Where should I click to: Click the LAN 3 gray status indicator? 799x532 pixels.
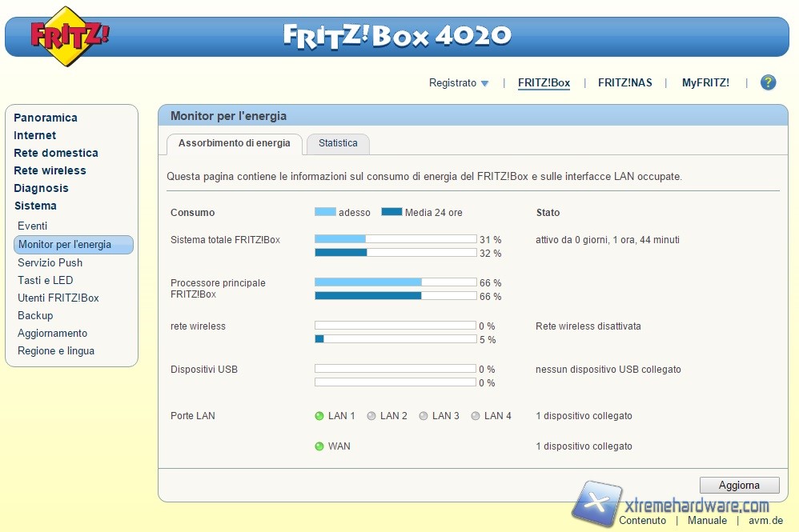(x=424, y=416)
